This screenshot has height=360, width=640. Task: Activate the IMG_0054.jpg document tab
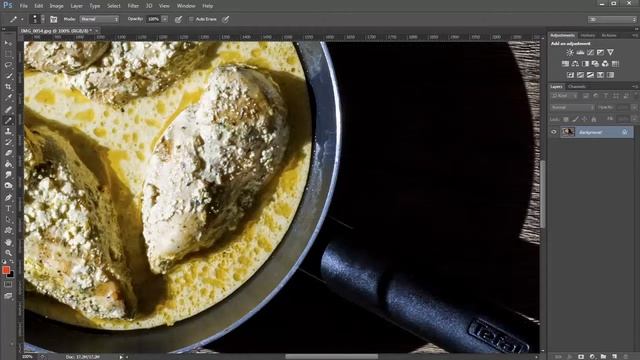coord(55,31)
